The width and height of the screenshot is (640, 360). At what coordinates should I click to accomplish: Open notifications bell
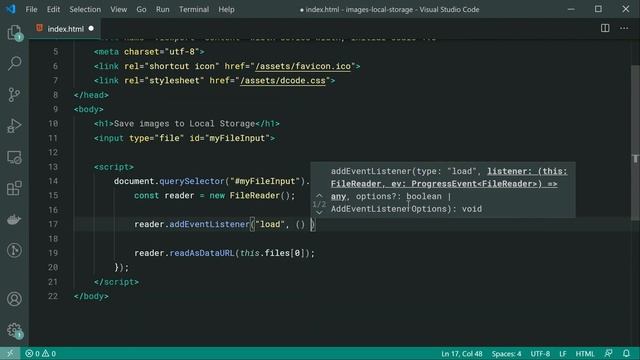(627, 353)
